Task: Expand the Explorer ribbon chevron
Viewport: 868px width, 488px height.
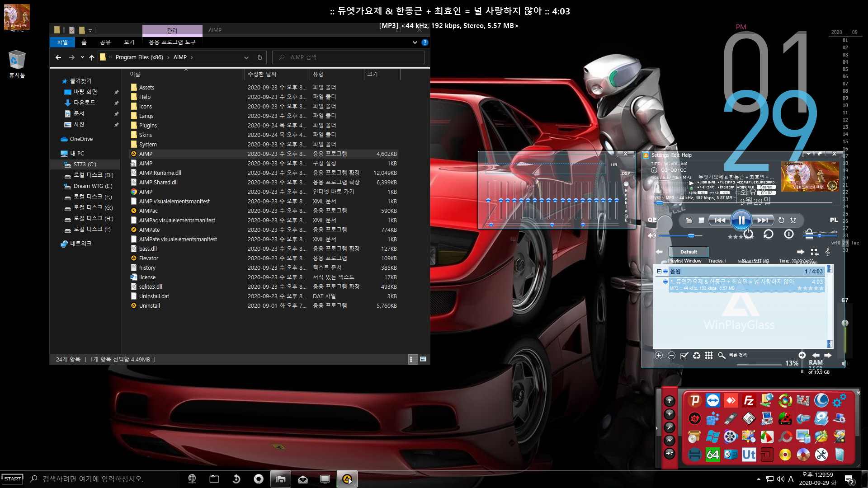Action: pos(415,42)
